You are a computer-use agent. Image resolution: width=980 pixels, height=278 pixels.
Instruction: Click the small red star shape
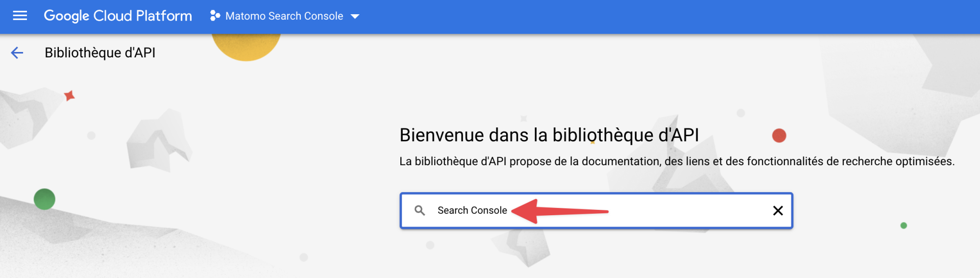click(70, 96)
